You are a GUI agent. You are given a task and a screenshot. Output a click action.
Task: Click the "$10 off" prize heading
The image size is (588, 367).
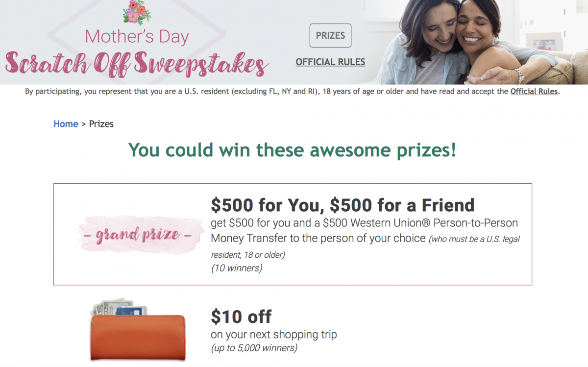(x=241, y=317)
